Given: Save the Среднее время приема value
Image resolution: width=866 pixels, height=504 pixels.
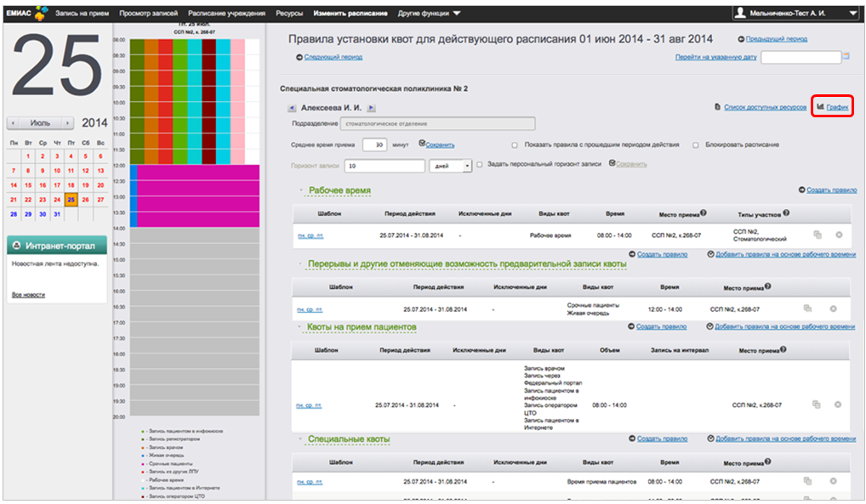Looking at the screenshot, I should coord(440,145).
